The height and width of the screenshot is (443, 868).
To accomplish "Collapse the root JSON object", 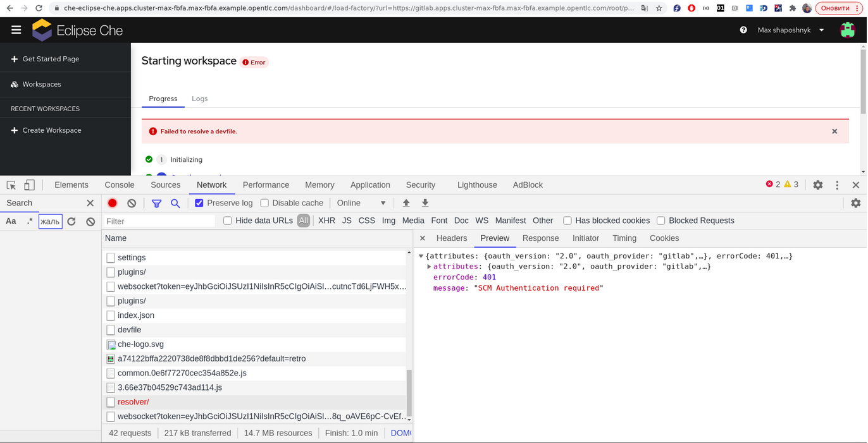I will tap(421, 256).
